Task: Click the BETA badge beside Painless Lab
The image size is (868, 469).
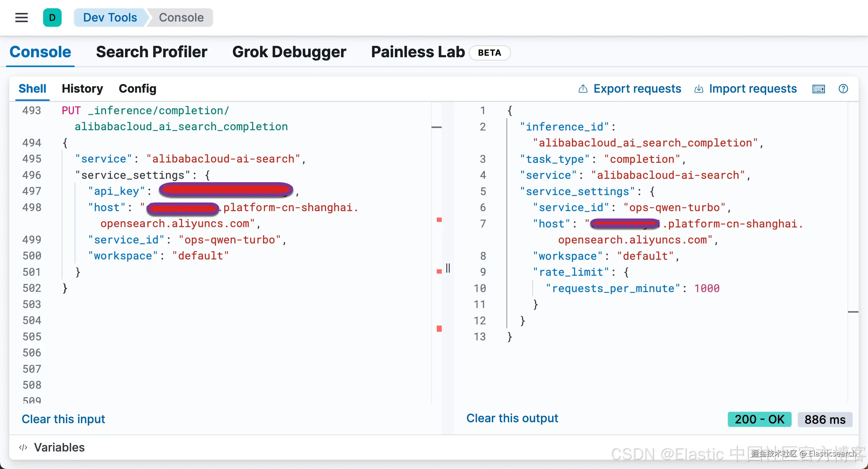Action: point(490,53)
